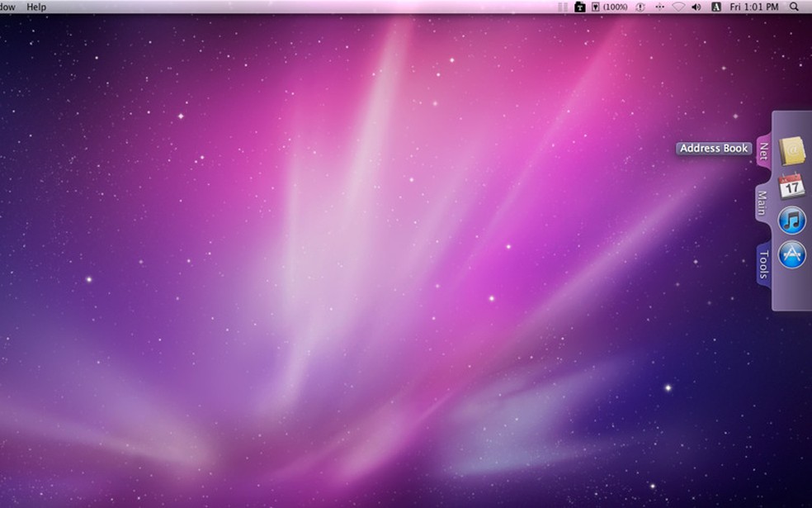The image size is (812, 508).
Task: Open iTunes from the side dock
Action: coord(792,221)
